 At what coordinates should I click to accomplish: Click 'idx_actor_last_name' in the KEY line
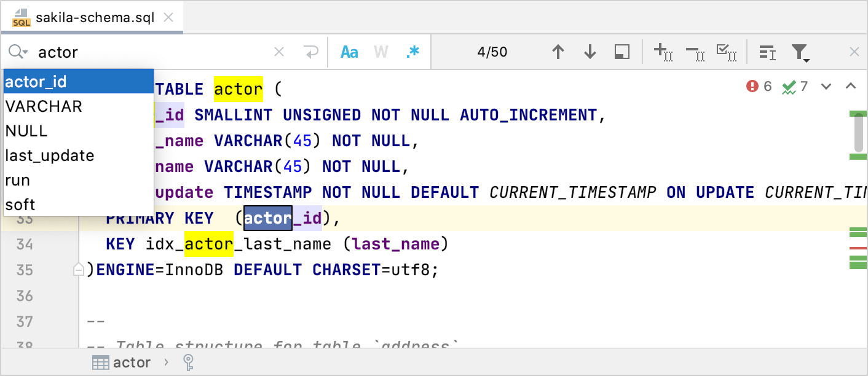(239, 245)
